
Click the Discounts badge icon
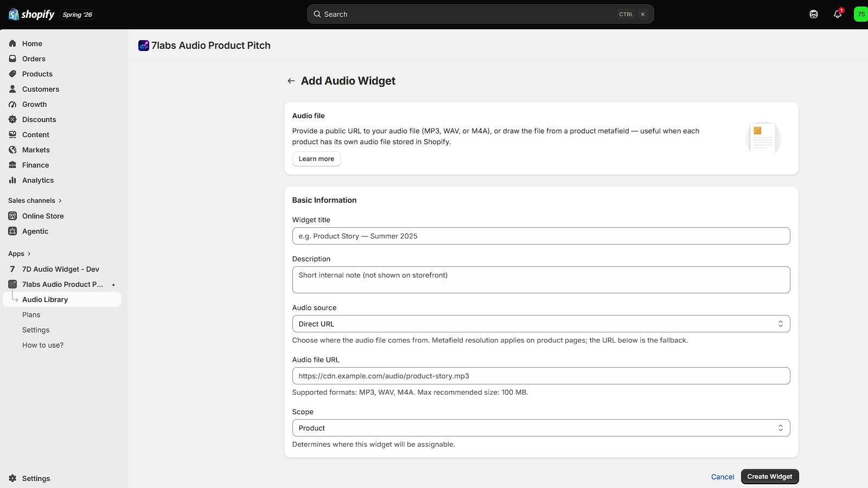click(12, 119)
